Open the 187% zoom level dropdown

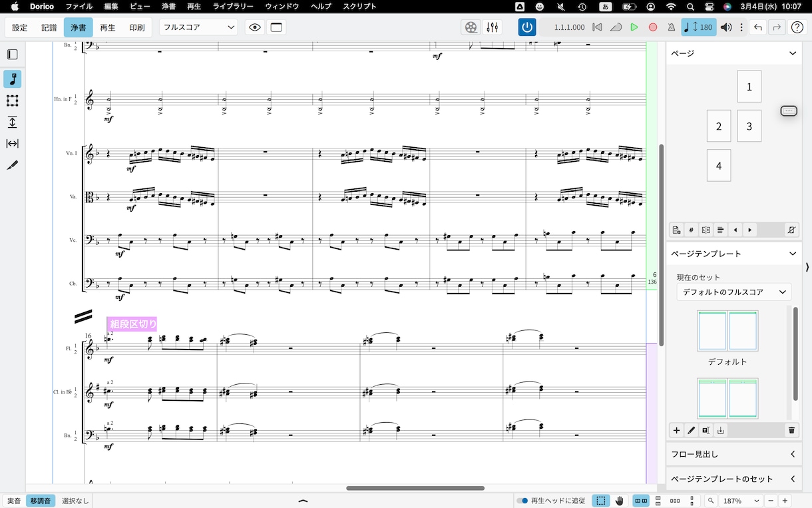click(x=741, y=501)
